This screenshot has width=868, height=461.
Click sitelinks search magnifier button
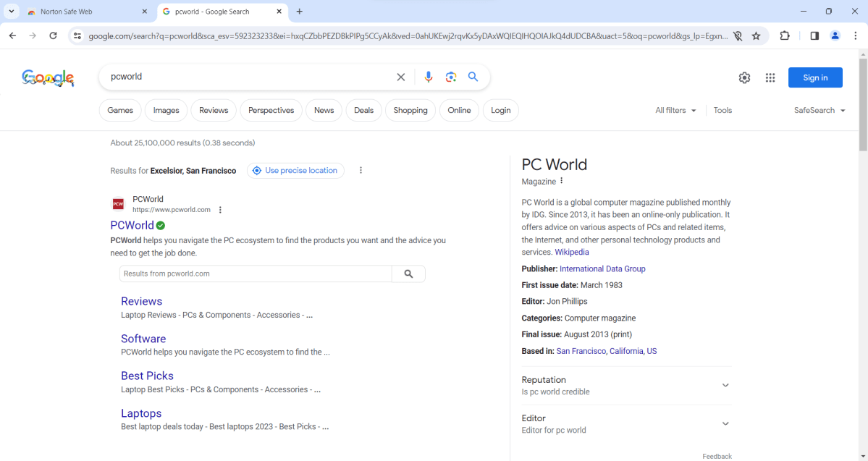click(x=408, y=274)
